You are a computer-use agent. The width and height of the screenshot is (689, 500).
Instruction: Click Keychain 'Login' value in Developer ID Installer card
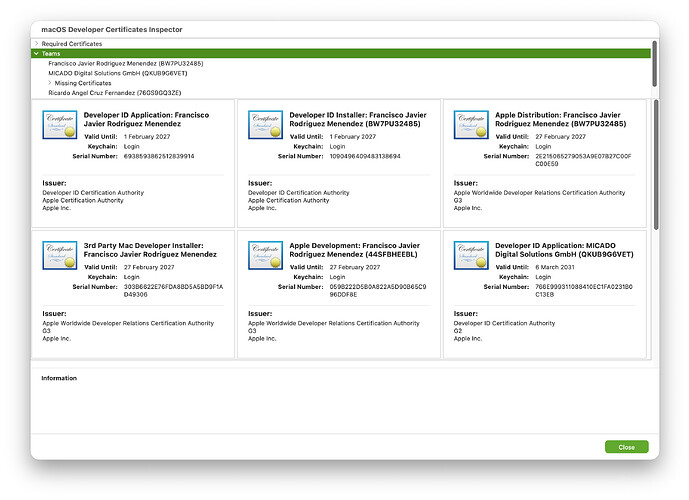pyautogui.click(x=337, y=147)
